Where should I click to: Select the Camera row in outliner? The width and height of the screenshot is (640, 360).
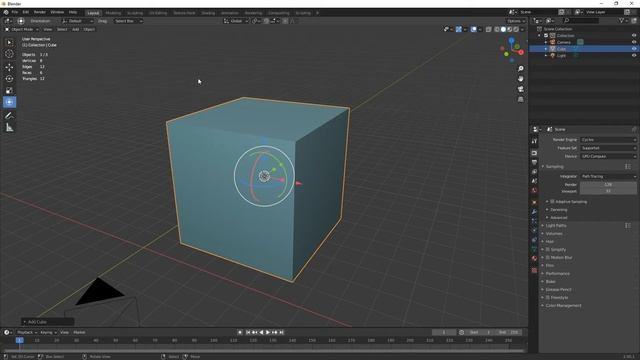[x=583, y=42]
